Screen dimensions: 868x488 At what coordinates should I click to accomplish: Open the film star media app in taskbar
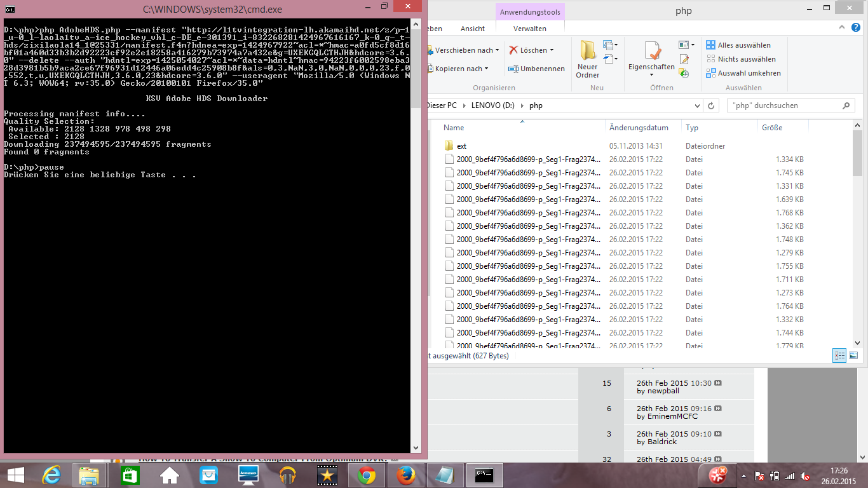327,475
